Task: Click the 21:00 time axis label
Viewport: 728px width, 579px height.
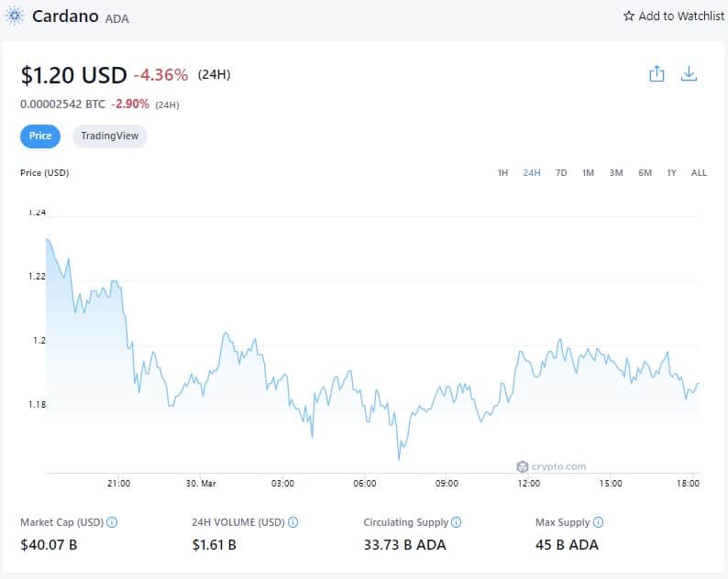Action: pos(119,484)
